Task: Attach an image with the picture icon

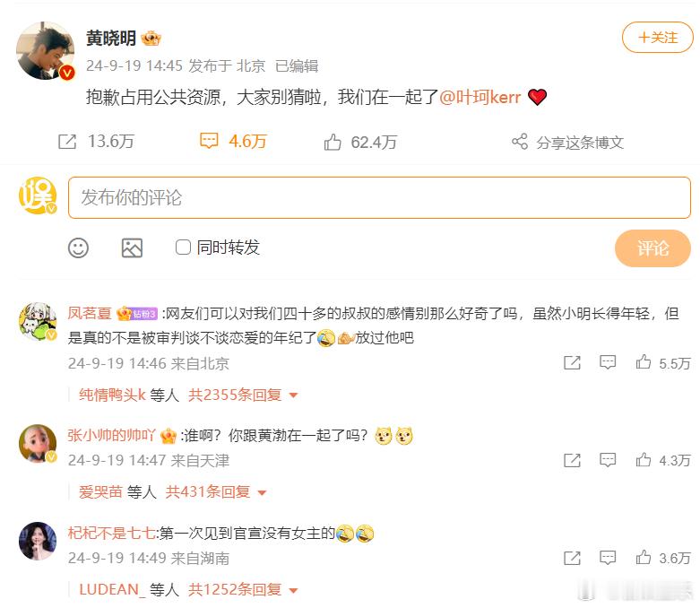Action: point(132,248)
